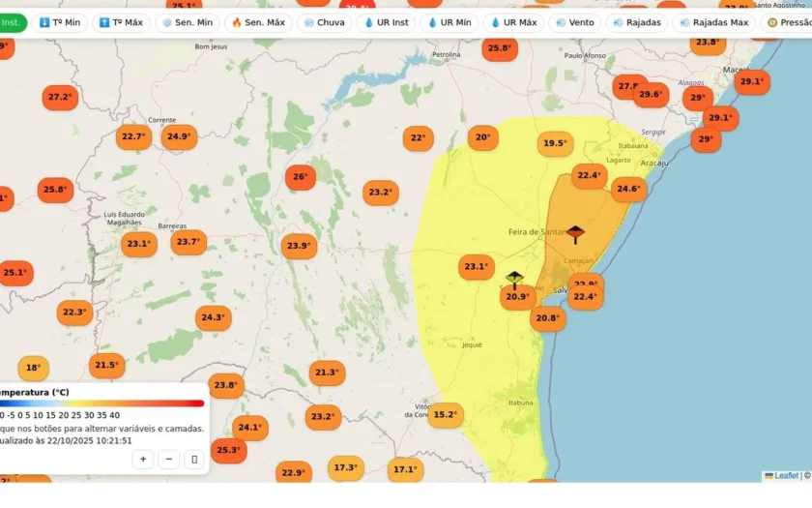This screenshot has width=812, height=508.
Task: Open the UR Inst humidity layer
Action: click(387, 23)
